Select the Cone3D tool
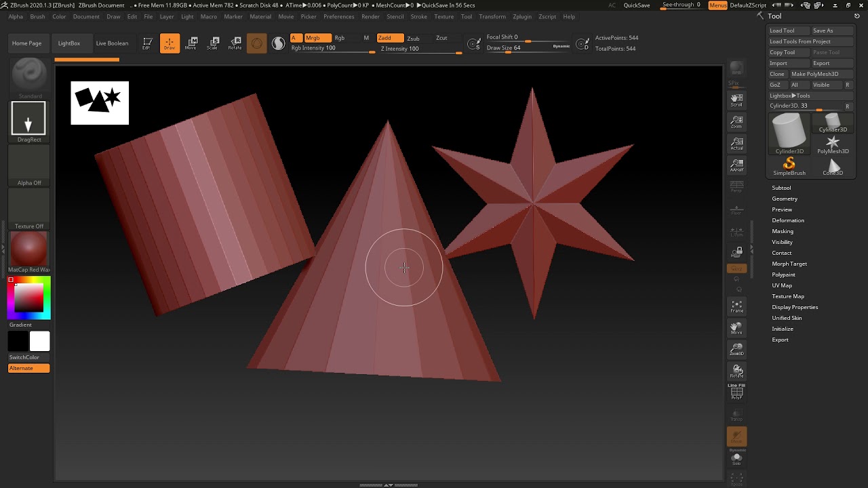 coord(833,167)
